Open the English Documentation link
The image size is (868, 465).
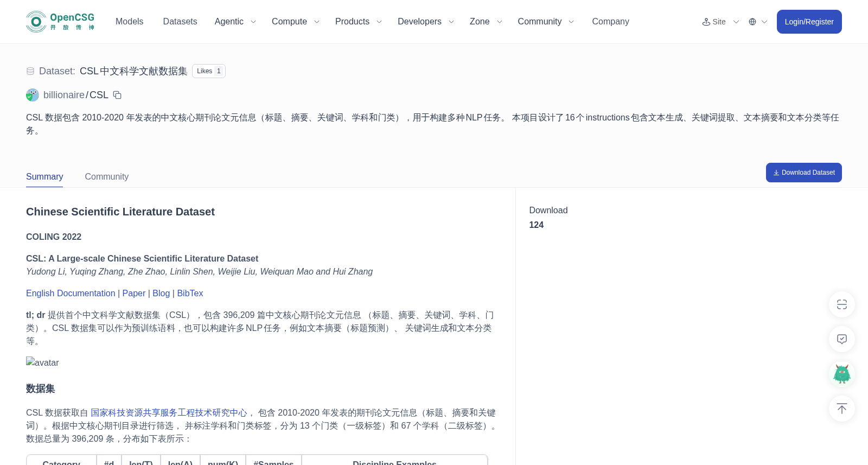click(71, 294)
